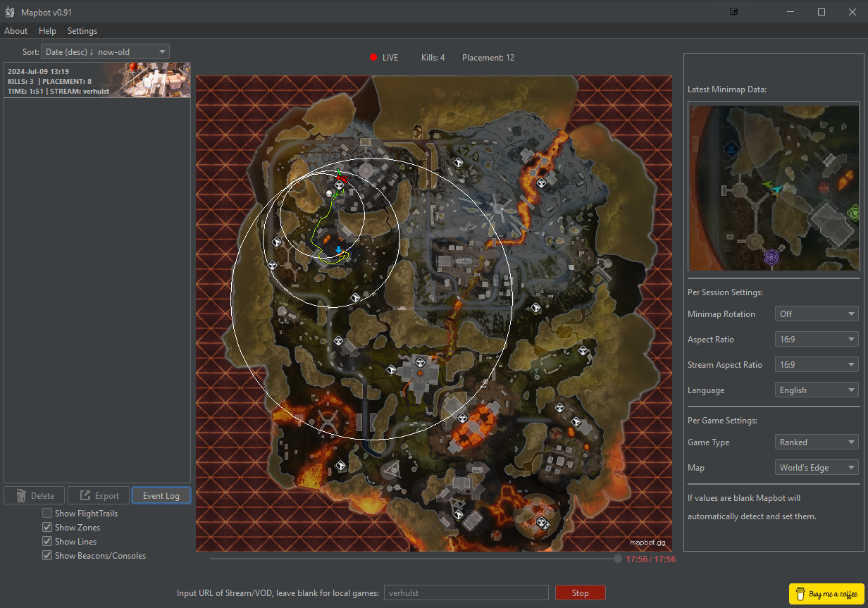Click the stream URL input field
868x608 pixels.
click(x=466, y=593)
